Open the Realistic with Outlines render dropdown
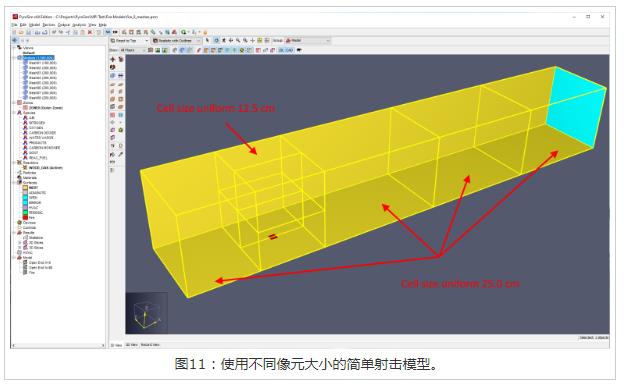The image size is (629, 384). (177, 41)
